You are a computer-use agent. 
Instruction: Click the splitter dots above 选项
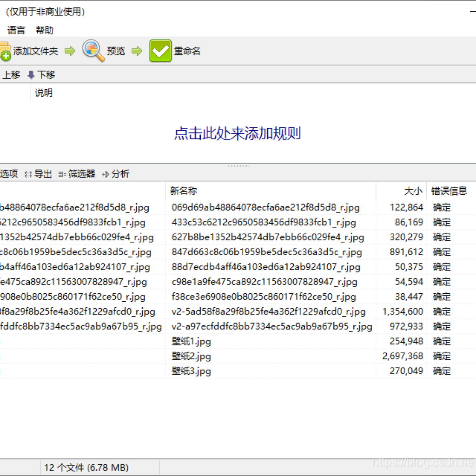pyautogui.click(x=238, y=165)
